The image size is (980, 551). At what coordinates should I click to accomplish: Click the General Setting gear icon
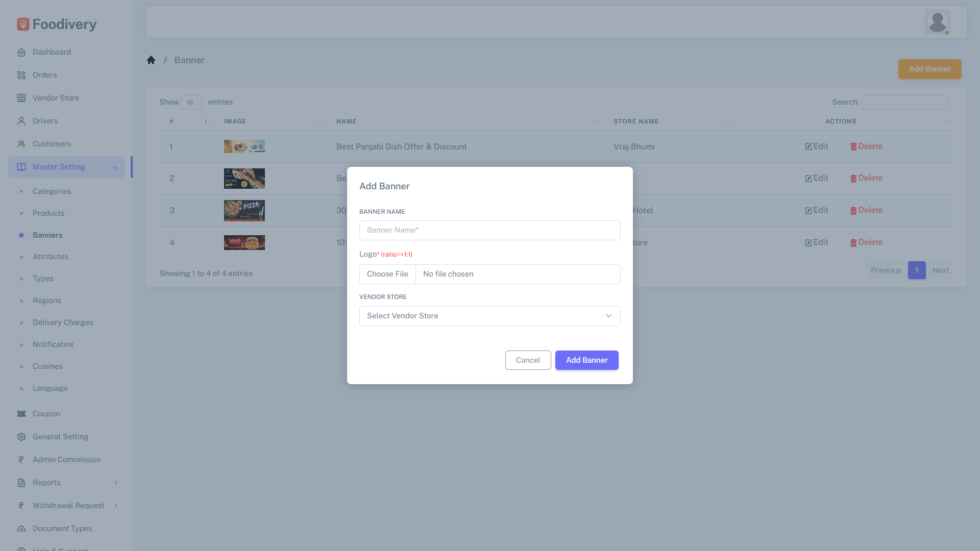21,437
